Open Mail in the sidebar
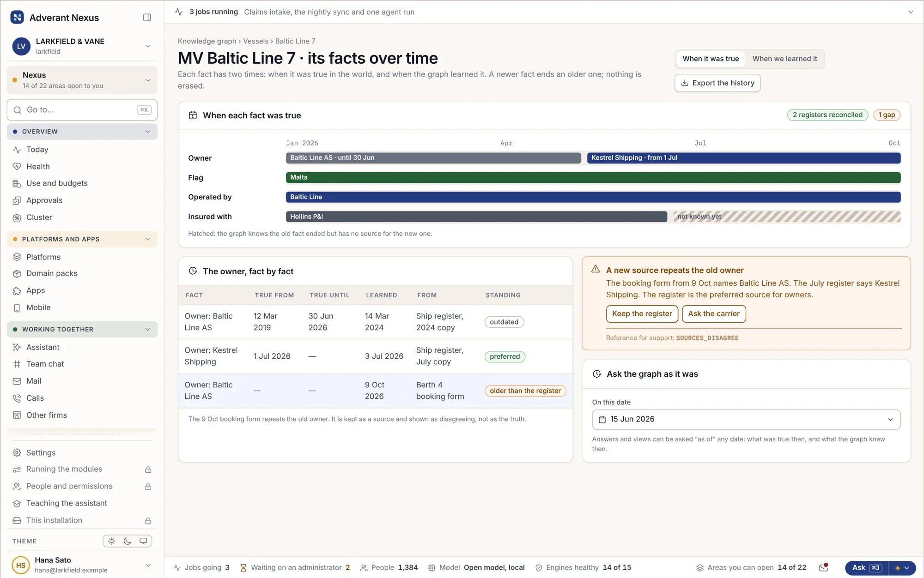The image size is (924, 578). tap(82, 381)
